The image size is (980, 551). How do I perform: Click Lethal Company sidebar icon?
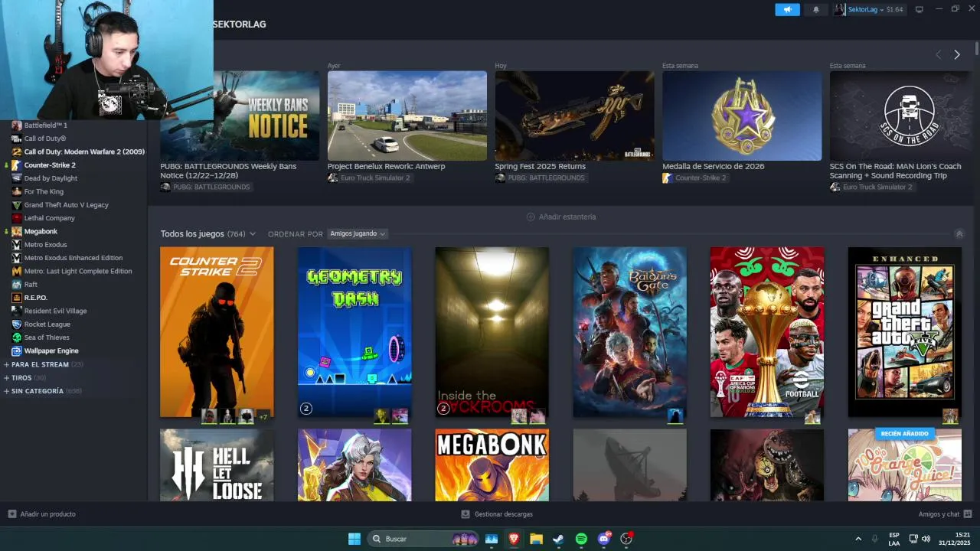(16, 218)
